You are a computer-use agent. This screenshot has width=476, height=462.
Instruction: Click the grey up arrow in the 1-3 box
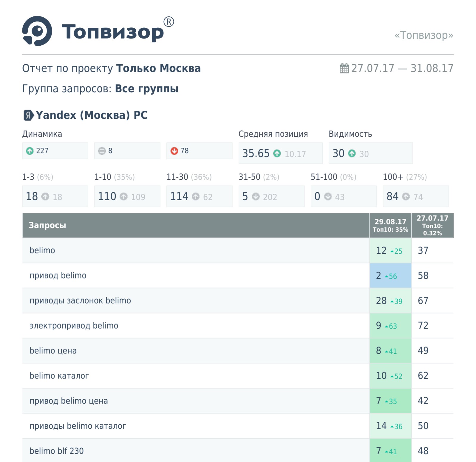45,196
